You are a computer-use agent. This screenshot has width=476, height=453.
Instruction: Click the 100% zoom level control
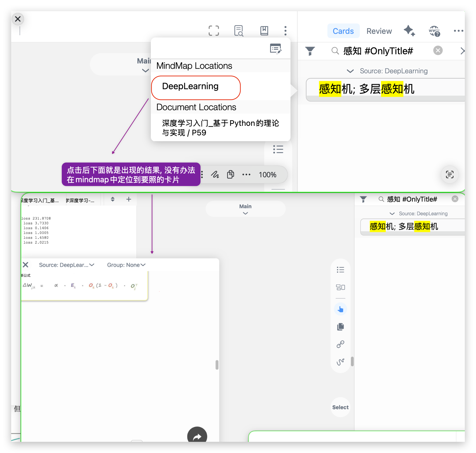pos(267,175)
